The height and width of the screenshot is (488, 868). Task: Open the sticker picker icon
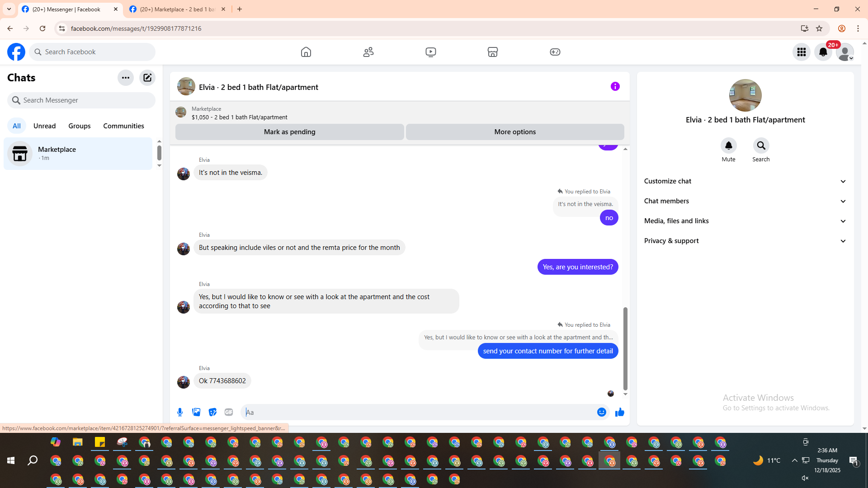click(x=212, y=412)
